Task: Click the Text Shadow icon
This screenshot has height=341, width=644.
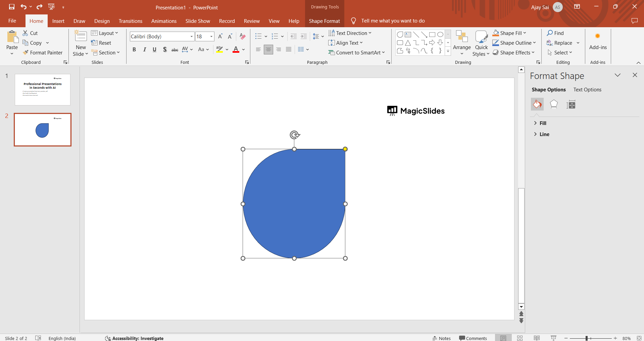Action: [x=164, y=50]
